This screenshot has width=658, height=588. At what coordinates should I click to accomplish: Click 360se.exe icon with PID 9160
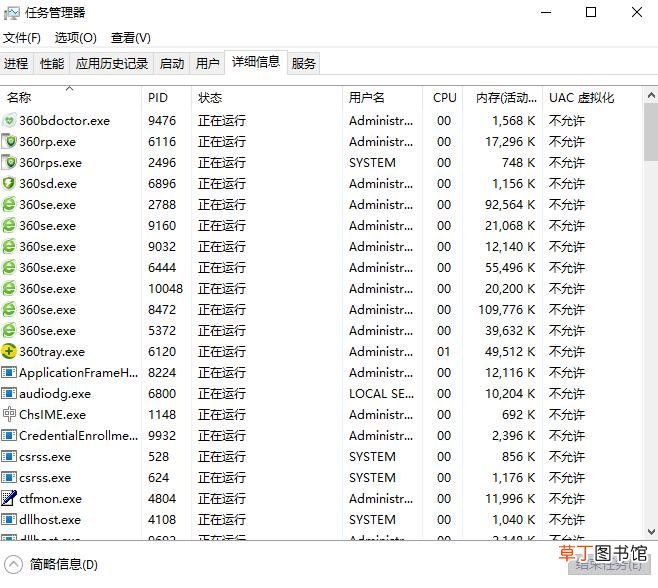[9, 226]
